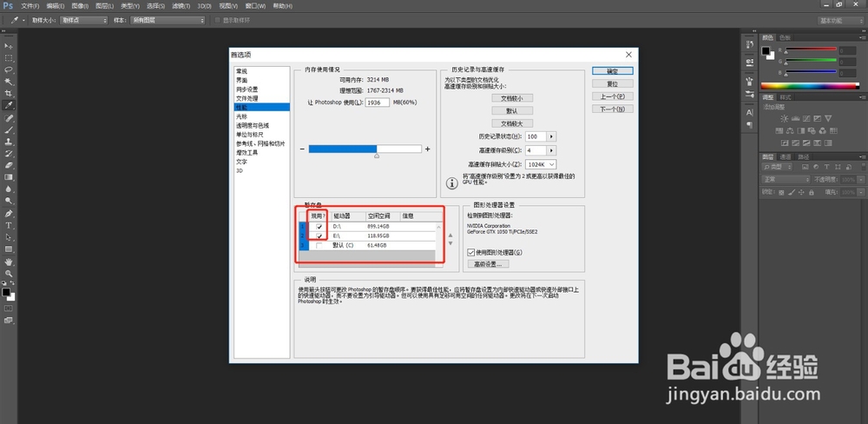
Task: Select the Clone Stamp tool
Action: pyautogui.click(x=9, y=142)
